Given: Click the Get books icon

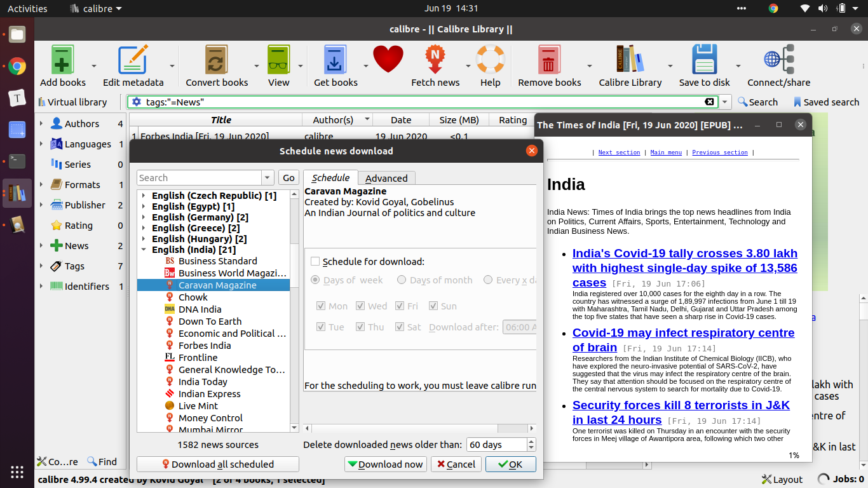Looking at the screenshot, I should 336,60.
